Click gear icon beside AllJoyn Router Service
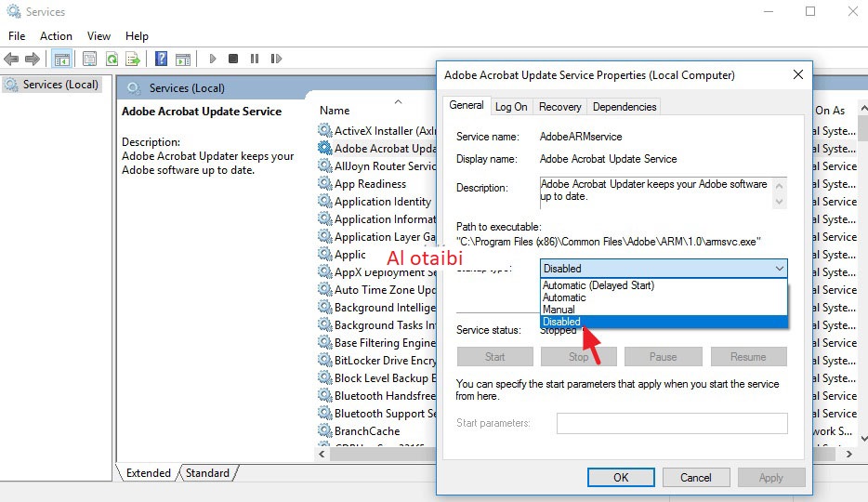Screen dimensions: 868x502 point(325,166)
